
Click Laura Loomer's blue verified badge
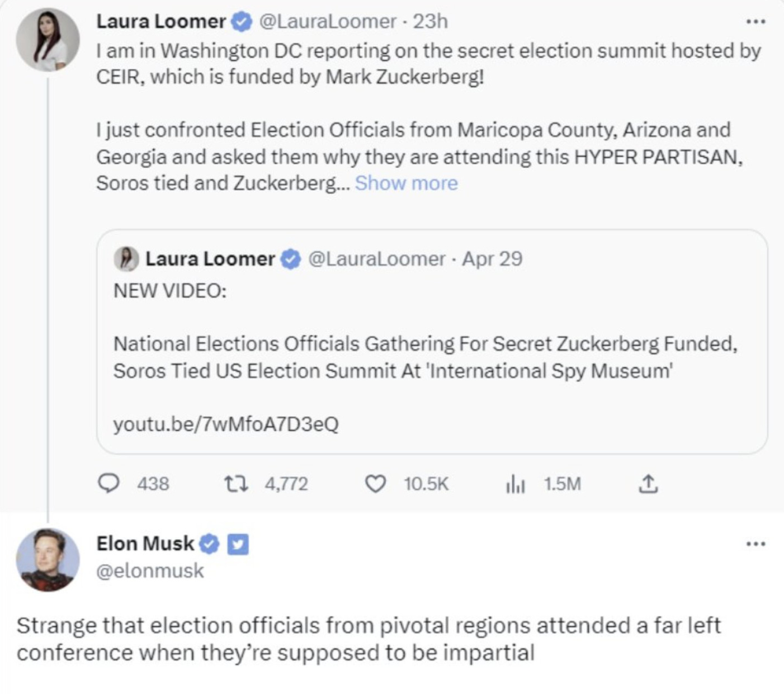(x=241, y=22)
